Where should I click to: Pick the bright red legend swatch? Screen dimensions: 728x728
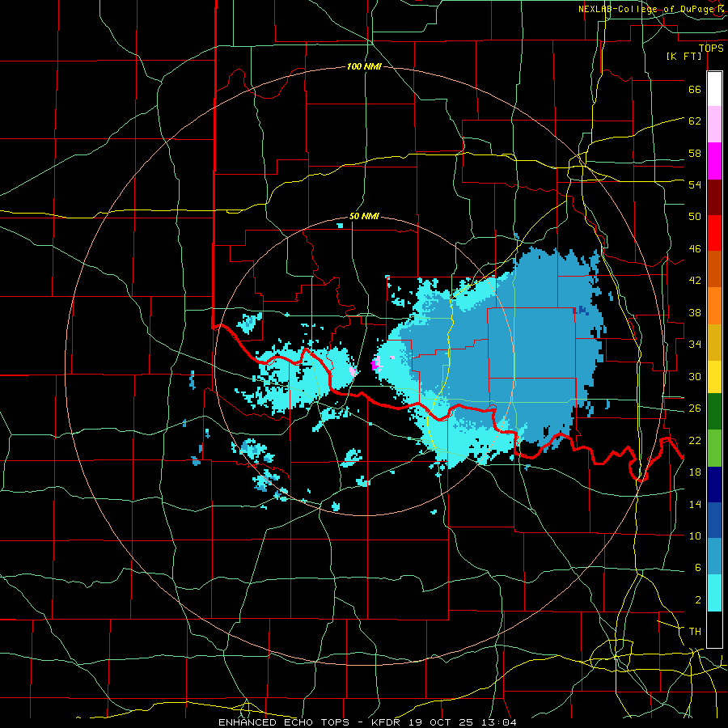coord(714,233)
